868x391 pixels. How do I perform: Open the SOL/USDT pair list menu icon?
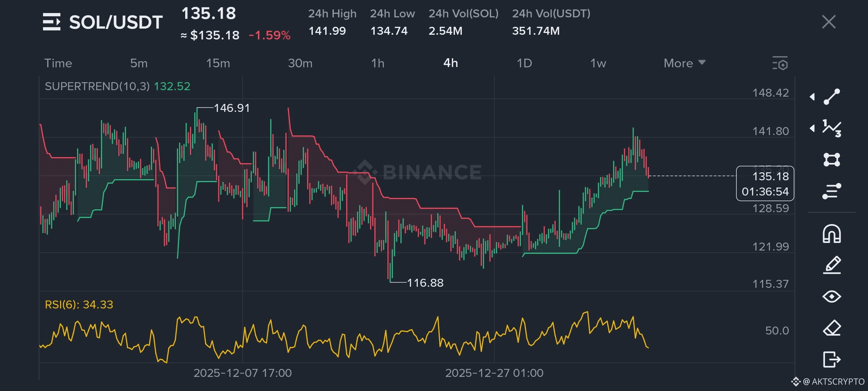pos(51,22)
